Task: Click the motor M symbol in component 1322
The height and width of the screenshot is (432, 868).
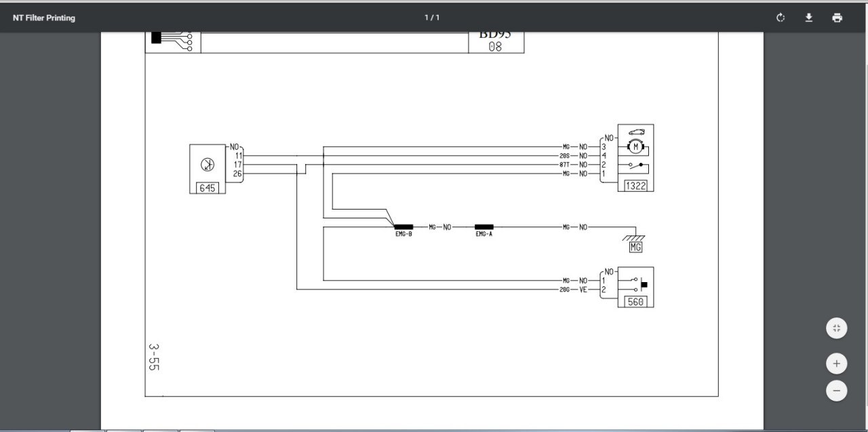Action: [x=635, y=146]
